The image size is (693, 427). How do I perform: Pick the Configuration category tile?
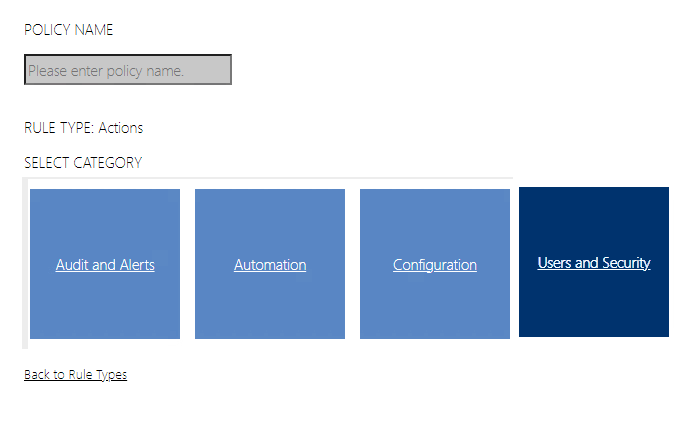(x=435, y=300)
